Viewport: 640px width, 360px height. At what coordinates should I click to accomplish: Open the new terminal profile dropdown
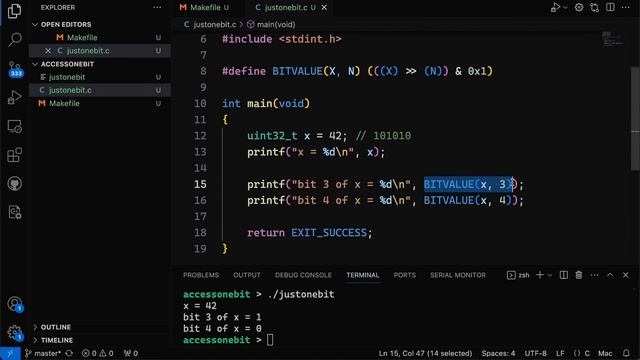click(549, 276)
